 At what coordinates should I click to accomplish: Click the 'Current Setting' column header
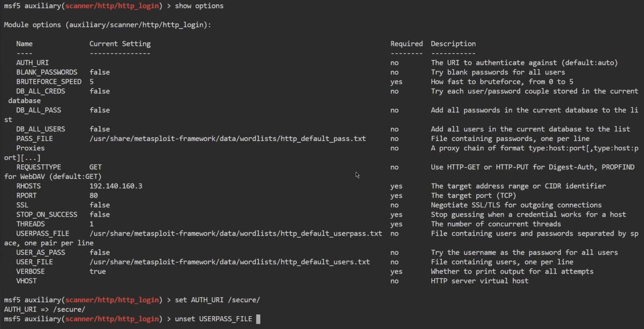(x=120, y=44)
